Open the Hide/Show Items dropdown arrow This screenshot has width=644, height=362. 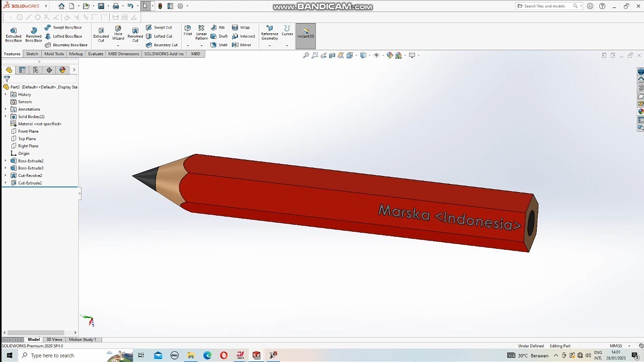(383, 55)
